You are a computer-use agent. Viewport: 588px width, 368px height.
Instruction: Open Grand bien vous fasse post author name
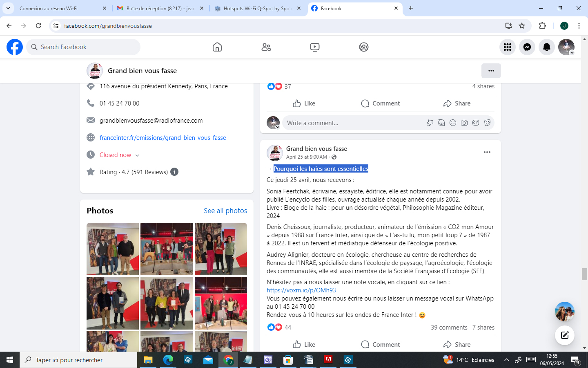[x=316, y=149]
